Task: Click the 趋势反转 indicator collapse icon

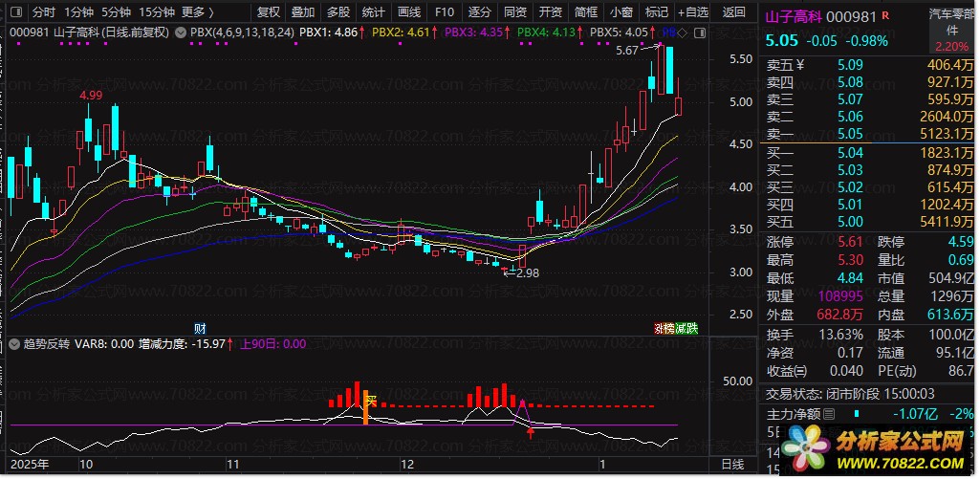Action: 13,343
